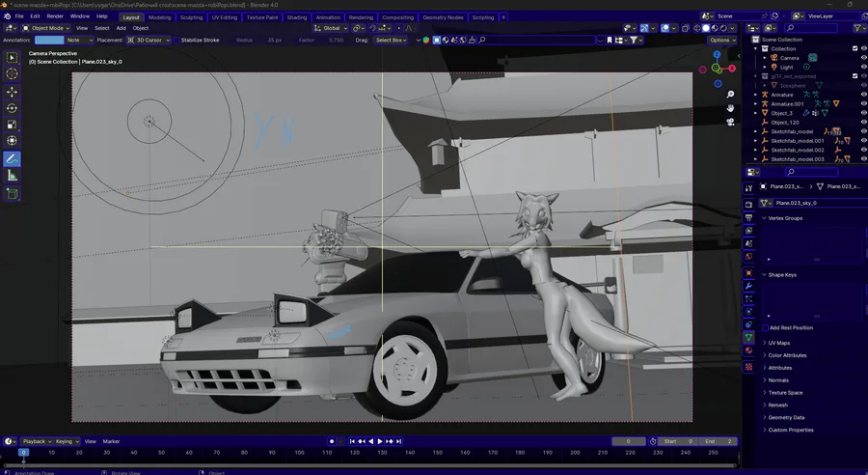This screenshot has height=475, width=868.
Task: Click the pan view hand icon
Action: (x=731, y=108)
